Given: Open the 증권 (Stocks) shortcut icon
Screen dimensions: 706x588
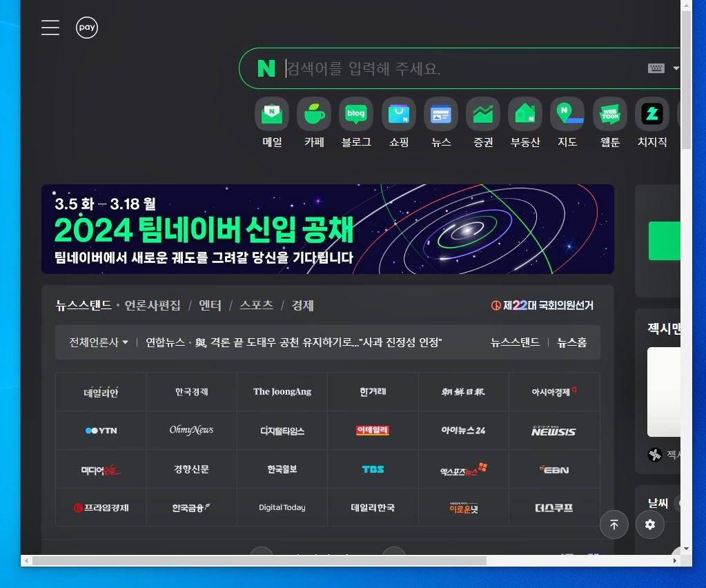Looking at the screenshot, I should (x=483, y=114).
